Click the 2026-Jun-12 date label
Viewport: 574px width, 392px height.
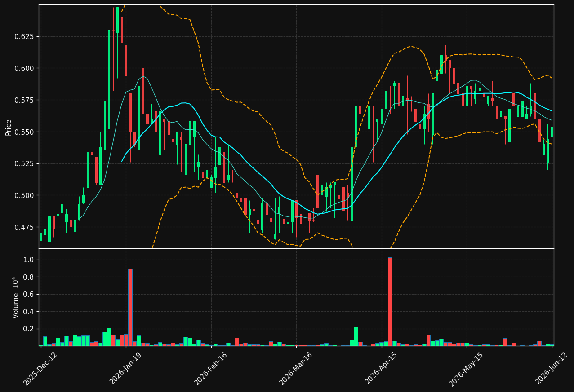coord(552,369)
